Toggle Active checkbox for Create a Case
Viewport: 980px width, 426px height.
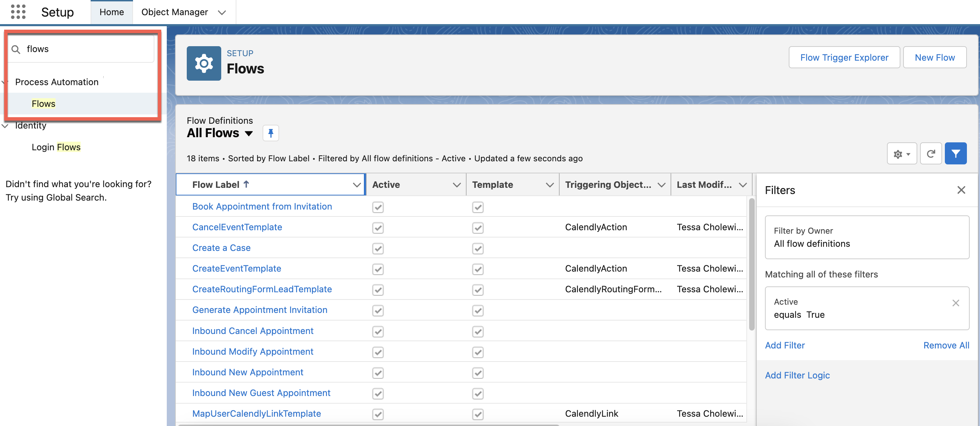378,249
